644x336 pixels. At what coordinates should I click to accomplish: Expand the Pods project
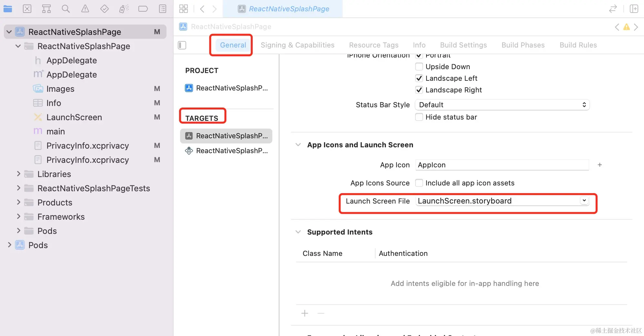click(x=9, y=245)
